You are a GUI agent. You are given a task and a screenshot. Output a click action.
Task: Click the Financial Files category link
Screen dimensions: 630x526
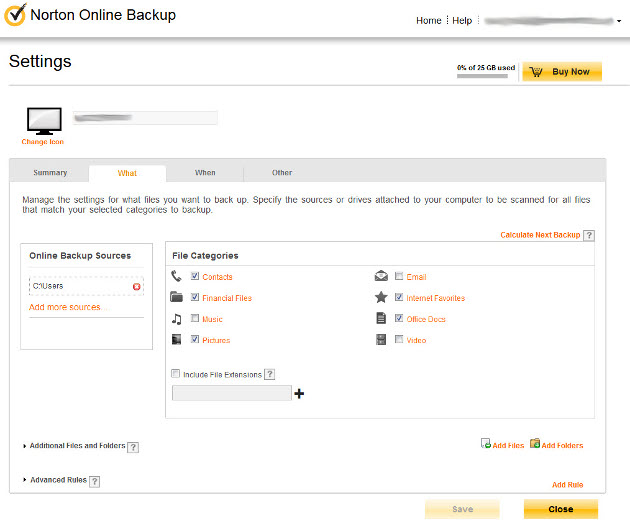(x=227, y=298)
